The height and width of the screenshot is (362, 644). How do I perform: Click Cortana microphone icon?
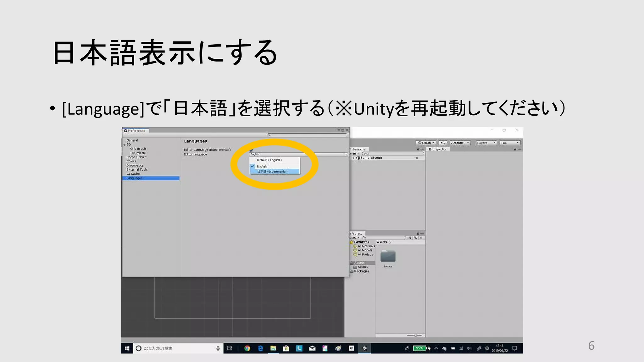(x=218, y=348)
